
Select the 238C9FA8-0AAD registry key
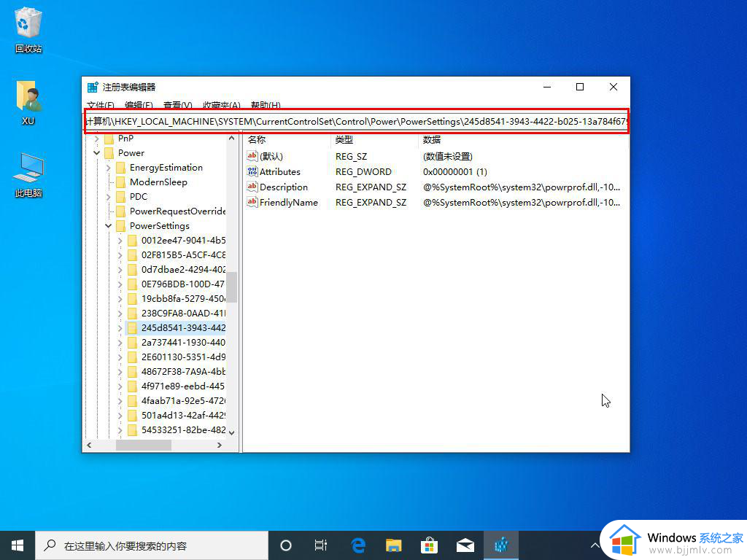(183, 314)
